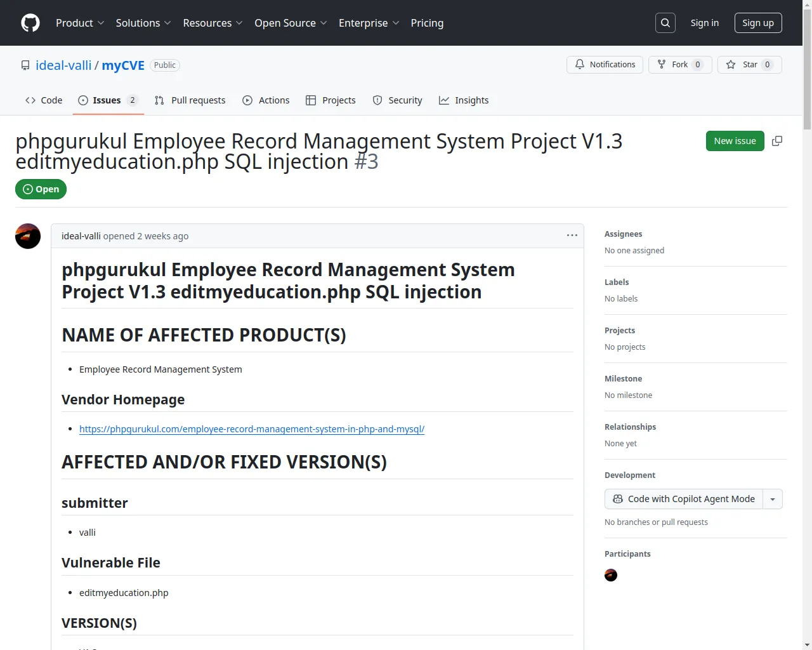Image resolution: width=812 pixels, height=650 pixels.
Task: Click the 'Public' repository label
Action: (165, 65)
